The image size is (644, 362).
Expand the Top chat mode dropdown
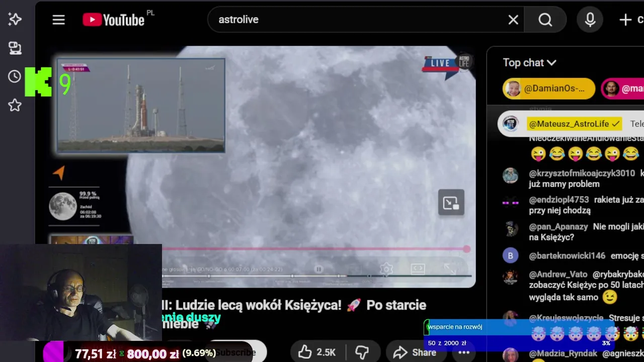530,63
